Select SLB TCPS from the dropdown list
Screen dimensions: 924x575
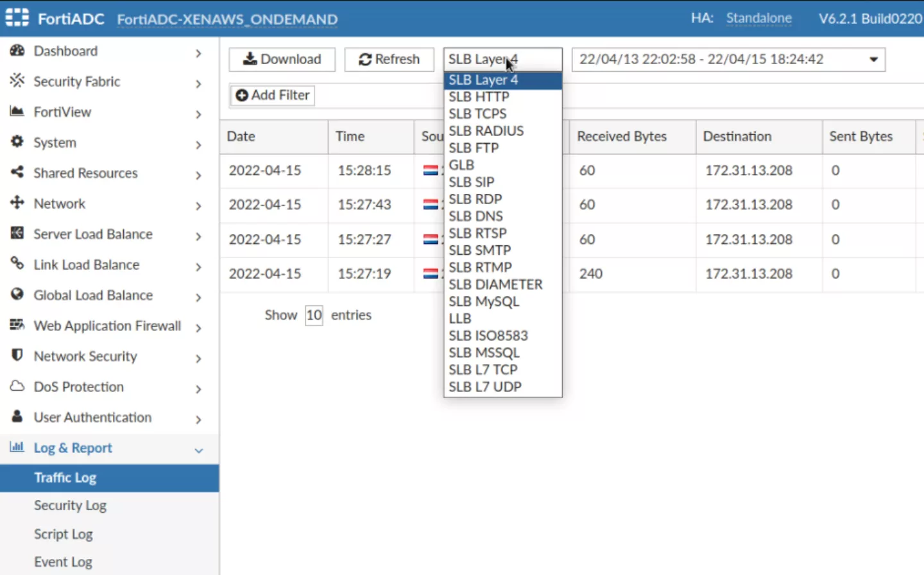[502, 114]
